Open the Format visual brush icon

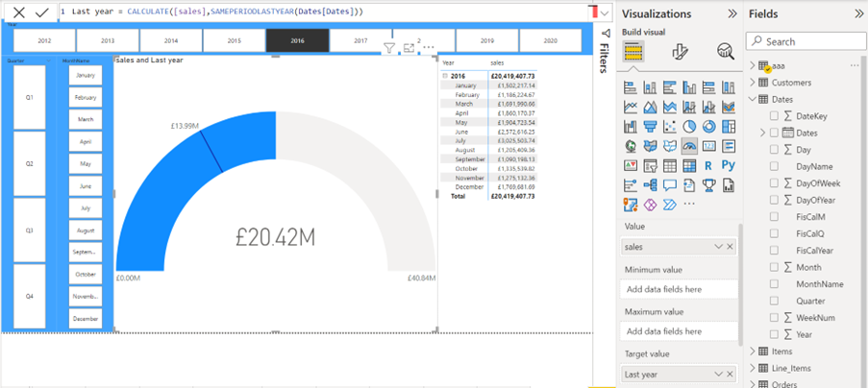click(680, 52)
